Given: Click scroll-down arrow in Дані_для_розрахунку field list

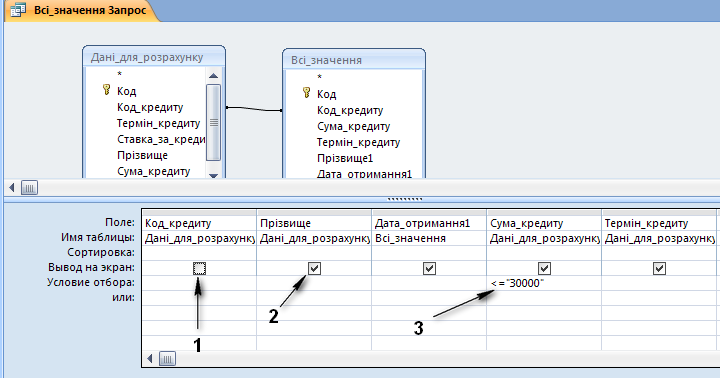Looking at the screenshot, I should pos(214,175).
